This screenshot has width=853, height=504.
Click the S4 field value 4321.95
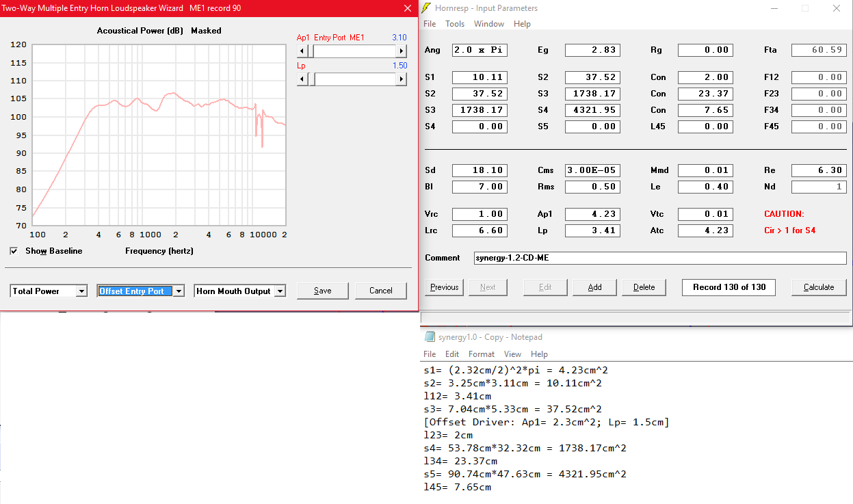(x=592, y=110)
